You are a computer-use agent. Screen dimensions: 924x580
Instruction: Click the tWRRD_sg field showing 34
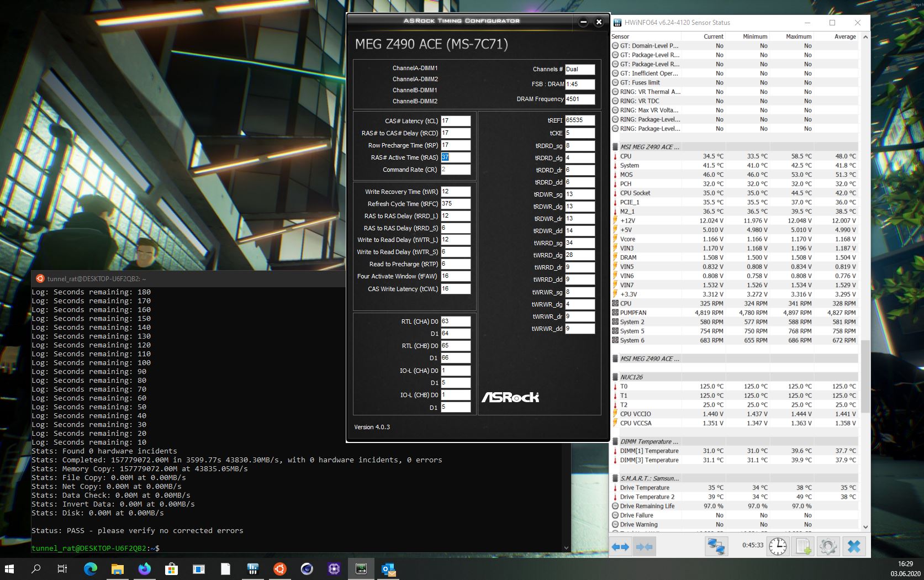pyautogui.click(x=580, y=243)
